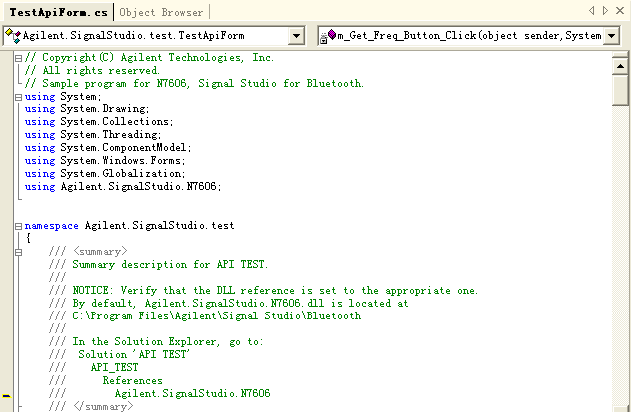Click the Copyright Agilent Technologies comment line
Image resolution: width=631 pixels, height=412 pixels.
point(149,58)
